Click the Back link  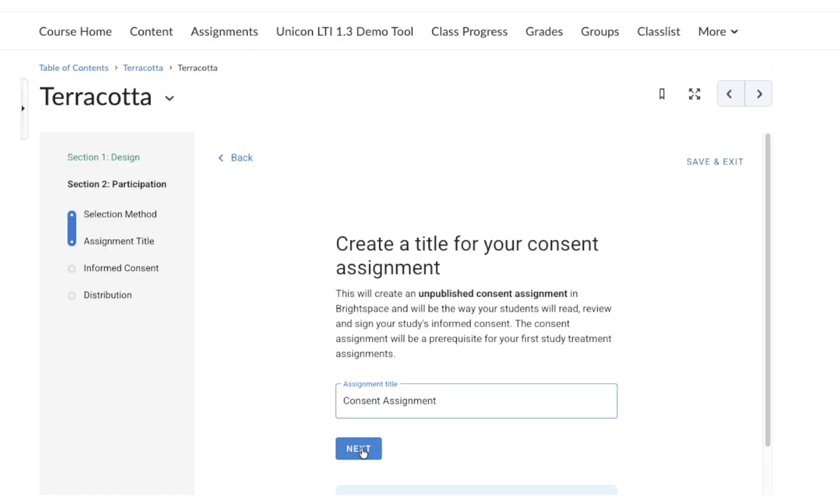[235, 158]
